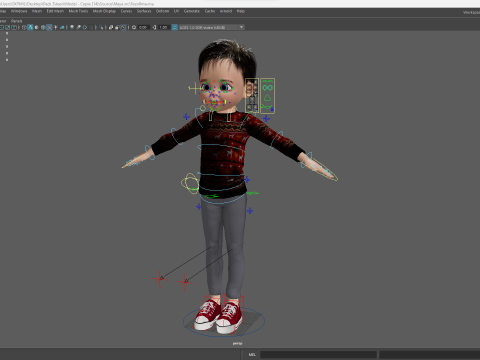This screenshot has height=360, width=480.
Task: Select the inner red knee pole-vector control
Action: click(x=185, y=282)
